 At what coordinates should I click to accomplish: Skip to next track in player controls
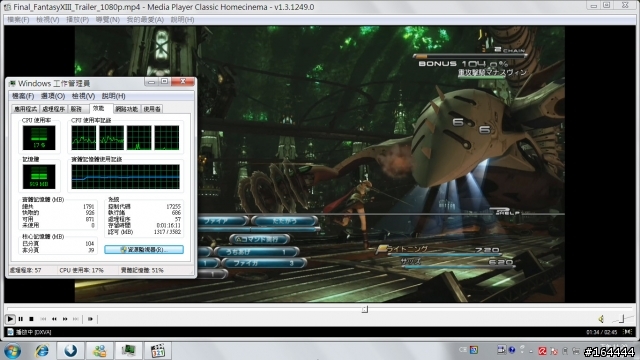76,319
